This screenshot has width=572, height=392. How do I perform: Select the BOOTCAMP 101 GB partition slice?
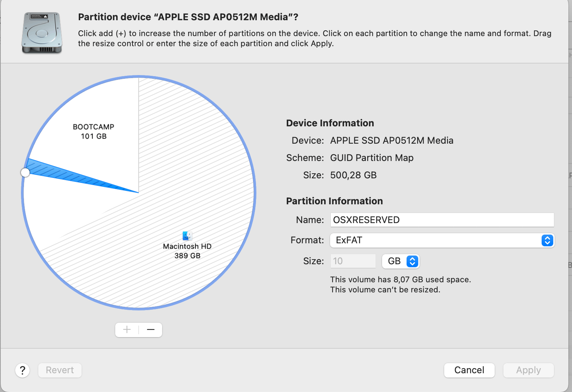[x=94, y=131]
